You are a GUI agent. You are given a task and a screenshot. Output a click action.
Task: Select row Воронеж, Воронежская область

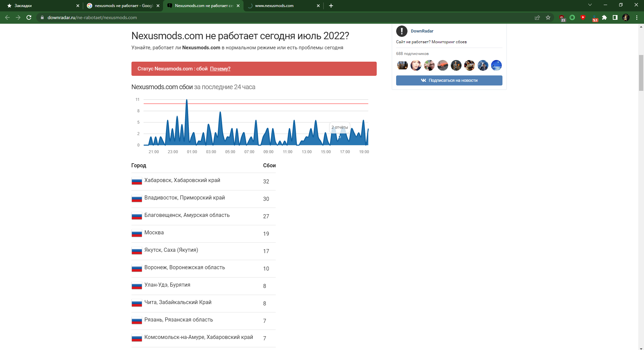pyautogui.click(x=204, y=269)
